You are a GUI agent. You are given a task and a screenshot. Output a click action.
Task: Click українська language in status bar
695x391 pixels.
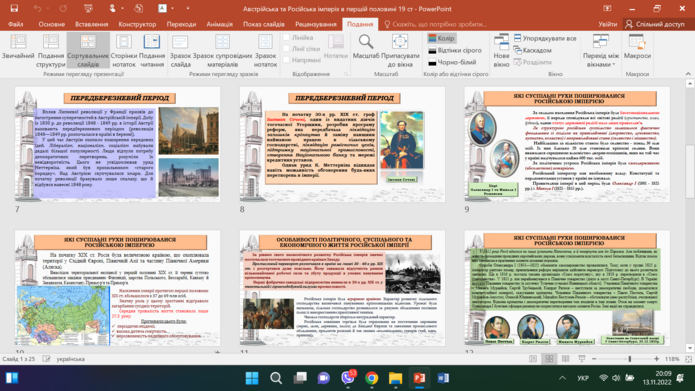[70, 359]
